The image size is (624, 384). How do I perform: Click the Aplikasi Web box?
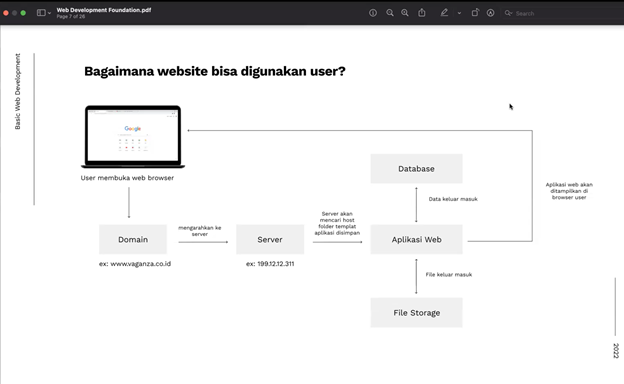click(417, 240)
